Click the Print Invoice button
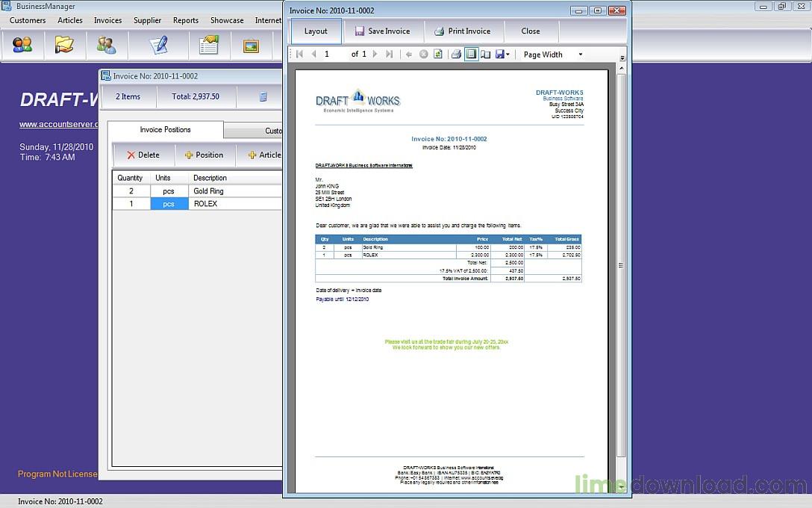812x508 pixels. pos(463,31)
